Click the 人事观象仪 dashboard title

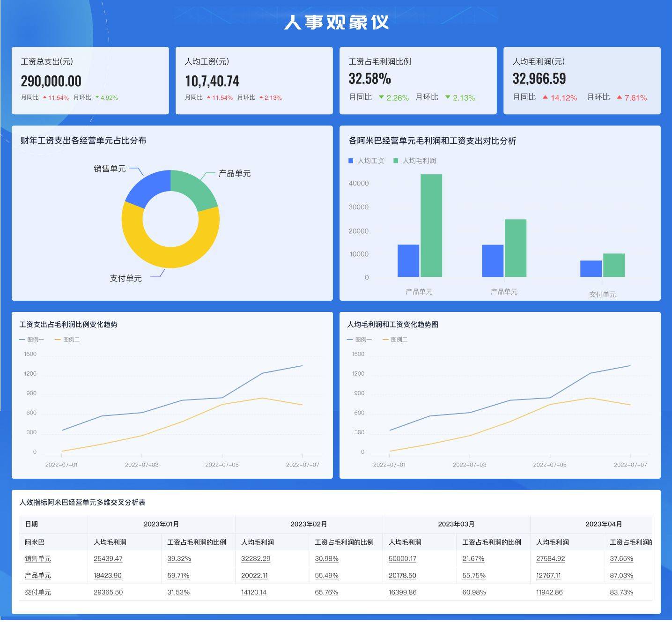point(336,22)
